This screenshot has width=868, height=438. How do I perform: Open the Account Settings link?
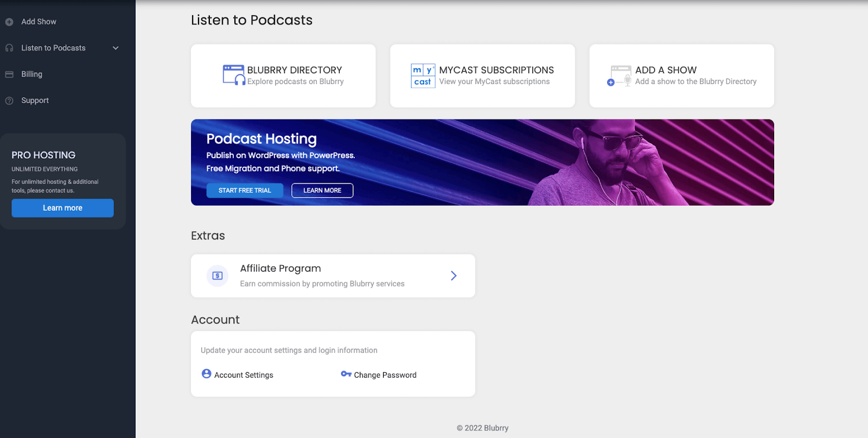244,375
